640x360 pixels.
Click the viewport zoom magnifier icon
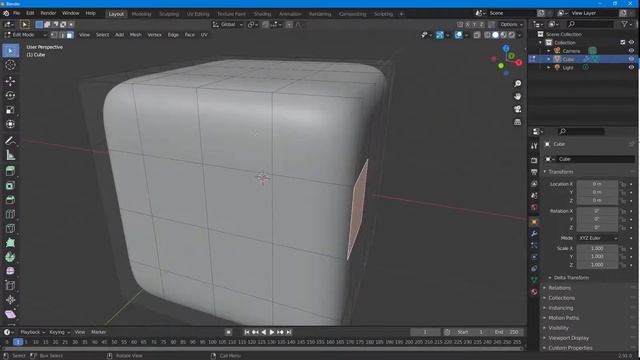tap(518, 84)
